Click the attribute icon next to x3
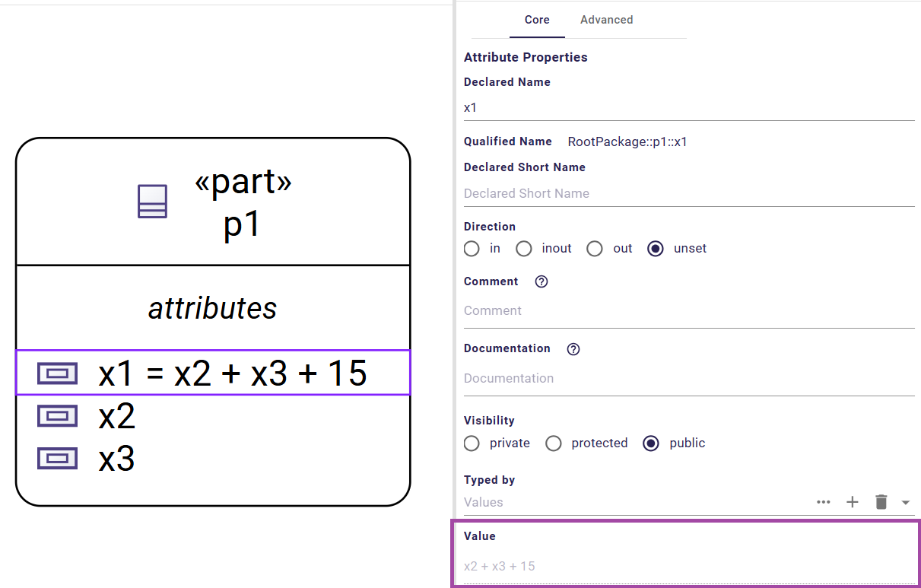This screenshot has height=588, width=921. point(57,458)
